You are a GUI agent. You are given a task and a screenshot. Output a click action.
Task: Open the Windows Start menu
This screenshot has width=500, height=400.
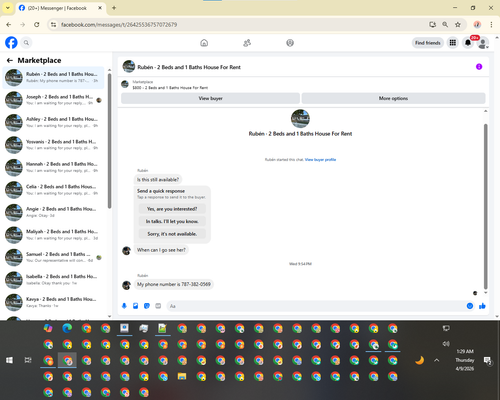coord(10,360)
